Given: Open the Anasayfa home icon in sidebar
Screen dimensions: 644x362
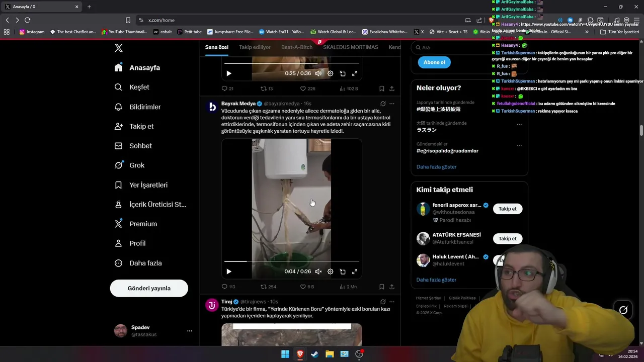Looking at the screenshot, I should [118, 67].
